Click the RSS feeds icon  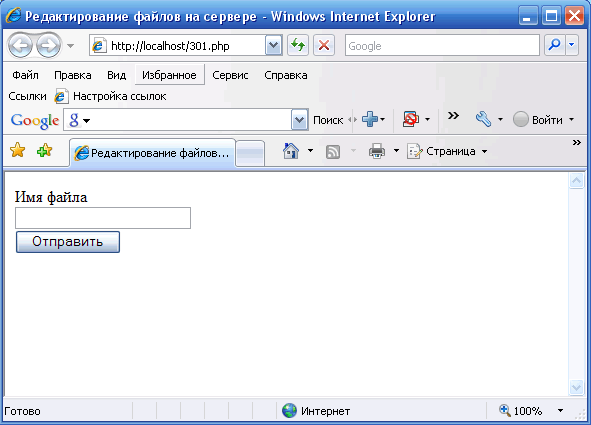333,152
